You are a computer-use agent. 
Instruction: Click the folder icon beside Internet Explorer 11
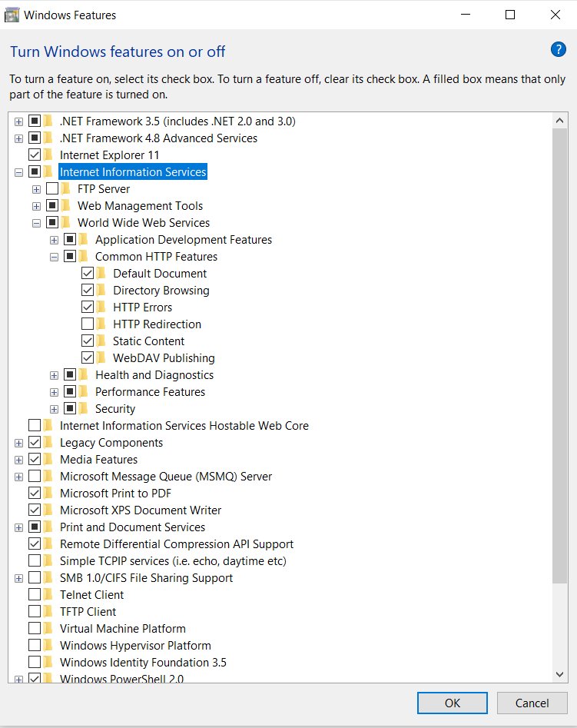tap(48, 155)
